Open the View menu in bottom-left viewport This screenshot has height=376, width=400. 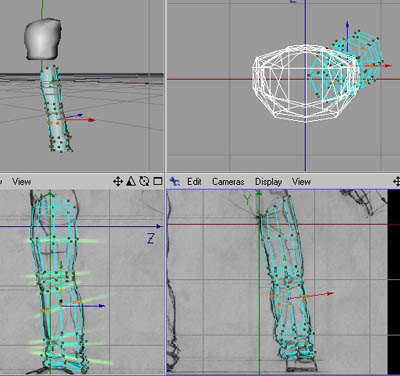[x=22, y=182]
